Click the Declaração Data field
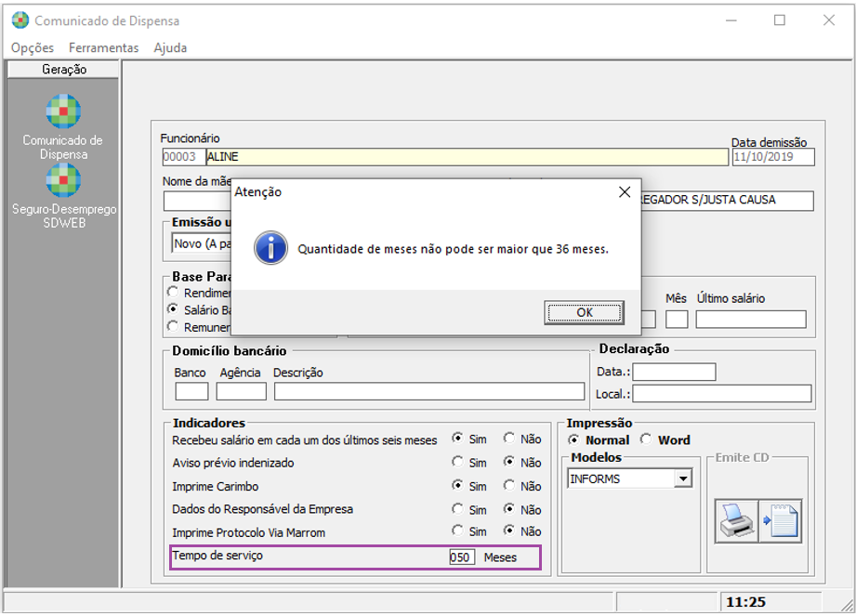 pos(674,372)
